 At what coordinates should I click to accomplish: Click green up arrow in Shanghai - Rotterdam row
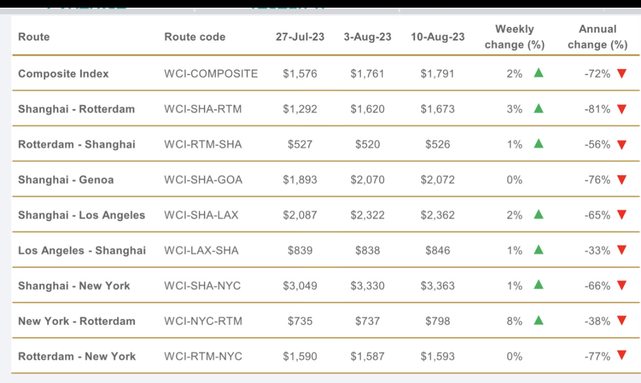point(539,108)
